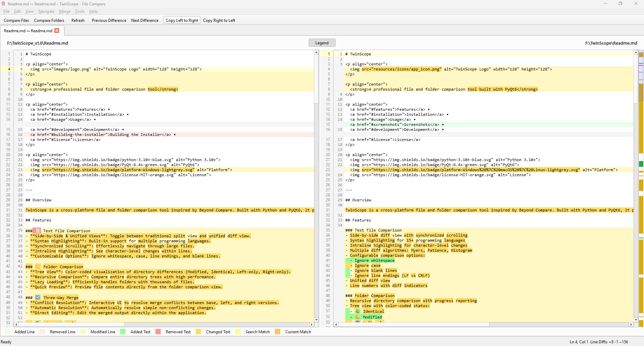Click the right pane scroll up arrow
This screenshot has height=346, width=644.
(x=636, y=53)
